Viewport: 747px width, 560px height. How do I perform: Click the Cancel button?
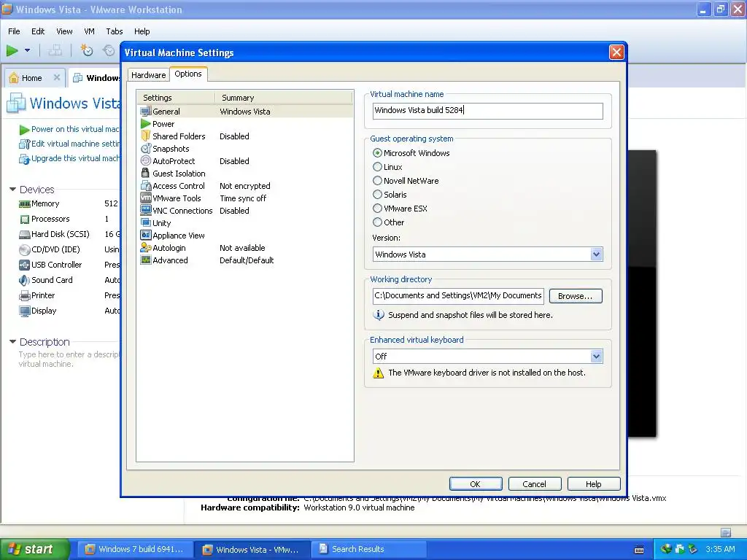point(535,484)
